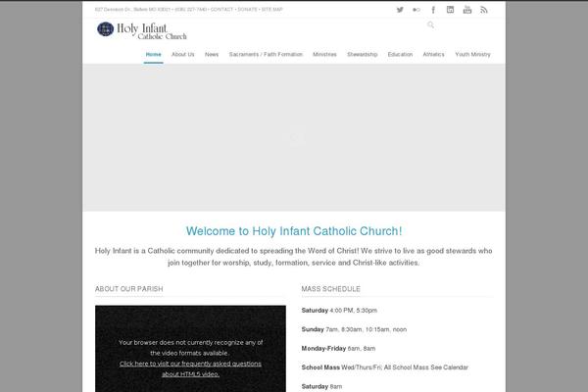Click the School Mass schedule line
The height and width of the screenshot is (392, 588).
[385, 367]
